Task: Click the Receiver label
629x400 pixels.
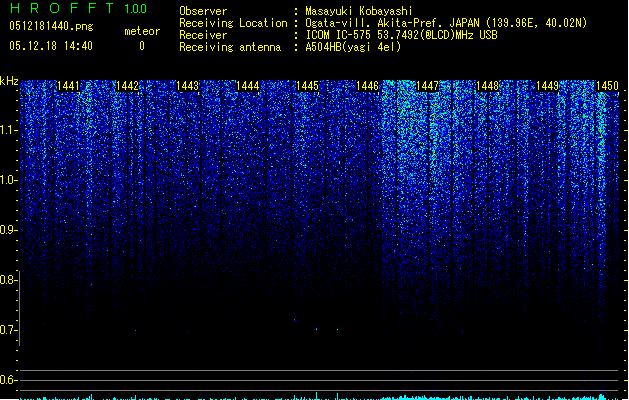Action: pyautogui.click(x=203, y=35)
